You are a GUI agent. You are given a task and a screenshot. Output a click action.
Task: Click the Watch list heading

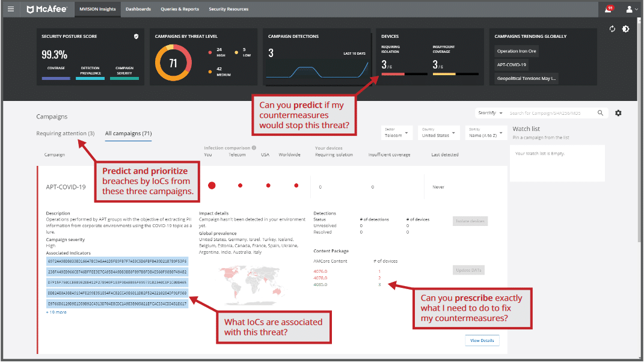point(526,129)
